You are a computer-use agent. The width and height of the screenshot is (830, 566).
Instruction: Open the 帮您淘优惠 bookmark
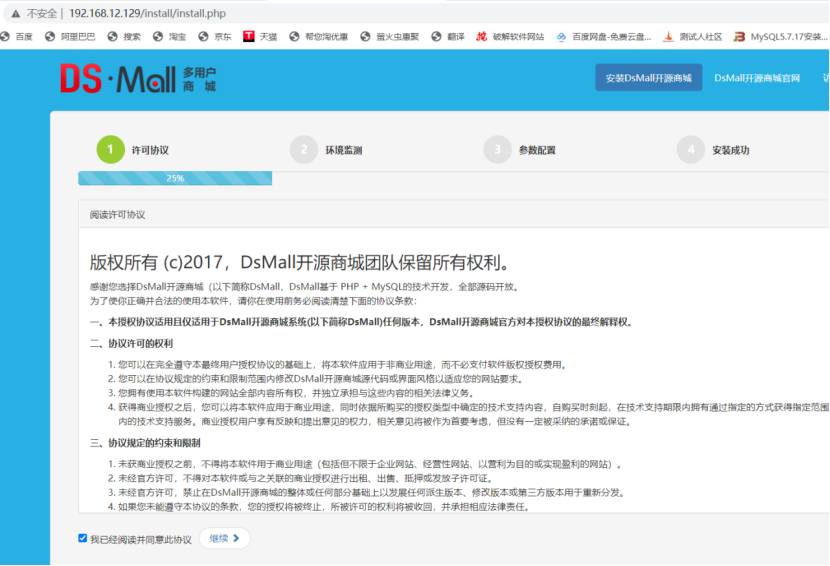(319, 37)
